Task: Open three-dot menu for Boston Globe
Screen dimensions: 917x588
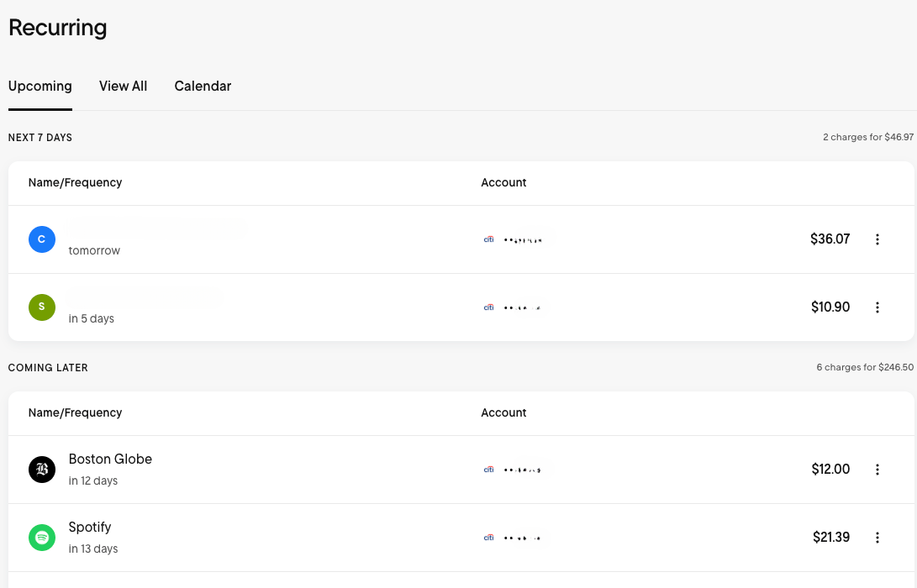Action: coord(877,470)
